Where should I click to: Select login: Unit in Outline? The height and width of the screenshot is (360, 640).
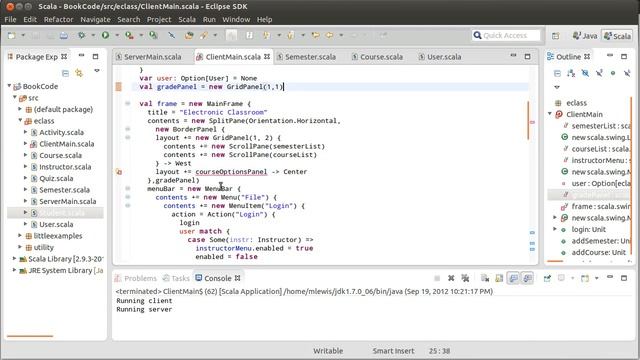[589, 229]
